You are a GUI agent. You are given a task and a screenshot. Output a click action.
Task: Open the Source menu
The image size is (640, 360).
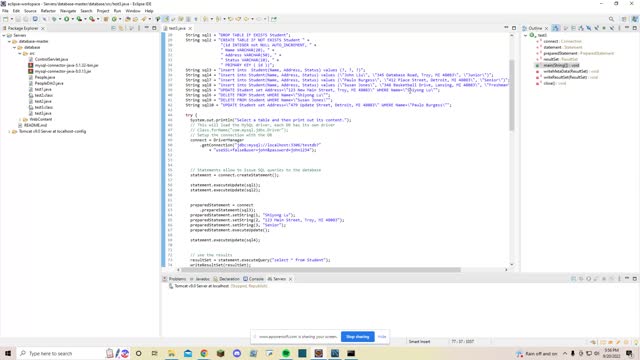pos(30,11)
